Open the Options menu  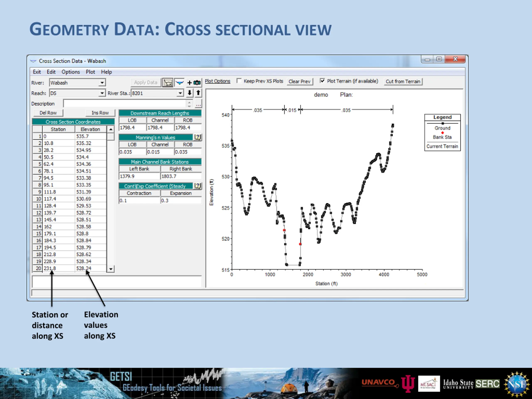pos(70,72)
